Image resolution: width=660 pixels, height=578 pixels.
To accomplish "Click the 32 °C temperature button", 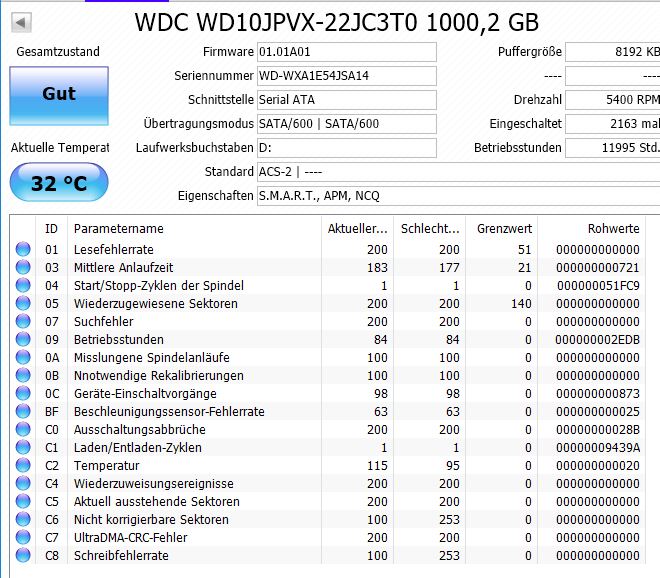I will [59, 182].
